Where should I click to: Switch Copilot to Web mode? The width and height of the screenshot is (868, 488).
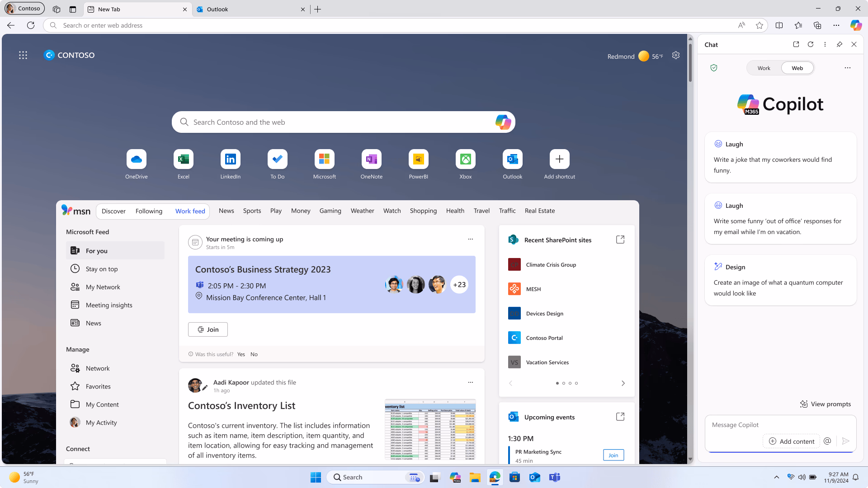click(797, 68)
